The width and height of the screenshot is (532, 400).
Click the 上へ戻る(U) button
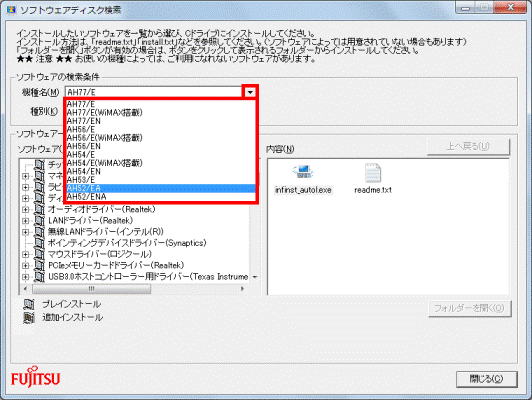(x=468, y=147)
